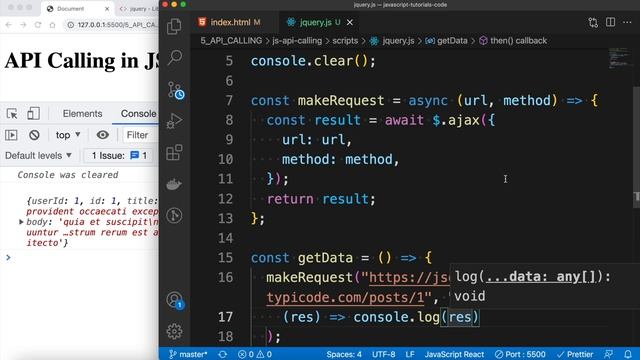Open the Run and Debug view

pyautogui.click(x=174, y=121)
